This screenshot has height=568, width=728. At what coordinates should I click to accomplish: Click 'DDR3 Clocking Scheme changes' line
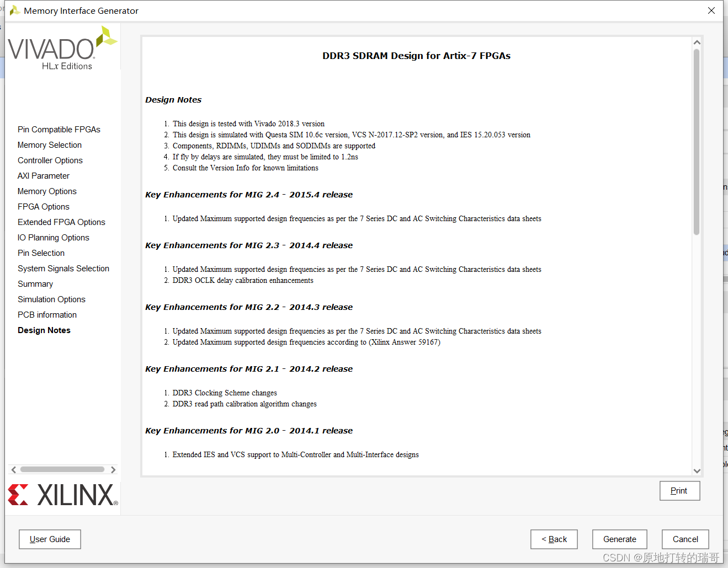225,393
